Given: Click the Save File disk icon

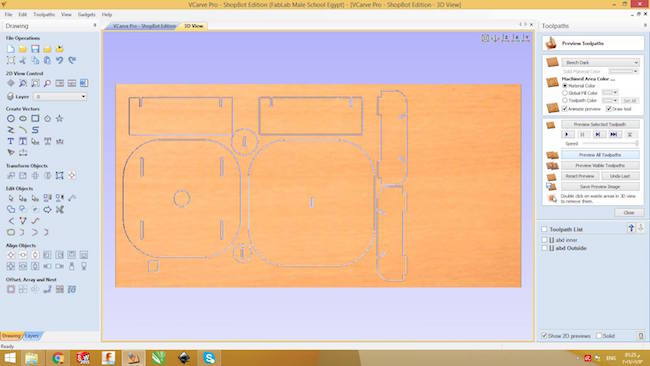Looking at the screenshot, I should pos(35,49).
